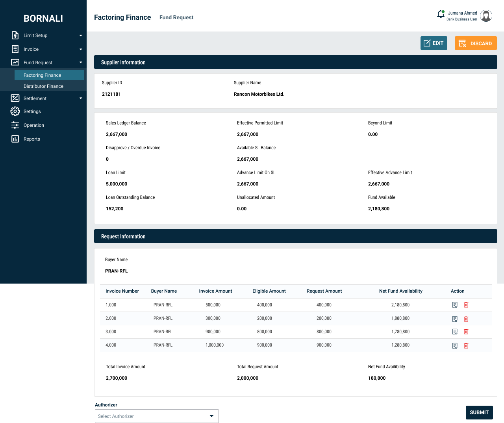Screen dimensions: 504x423
Task: Click Loan Limit value 5,000,000
Action: click(x=117, y=184)
